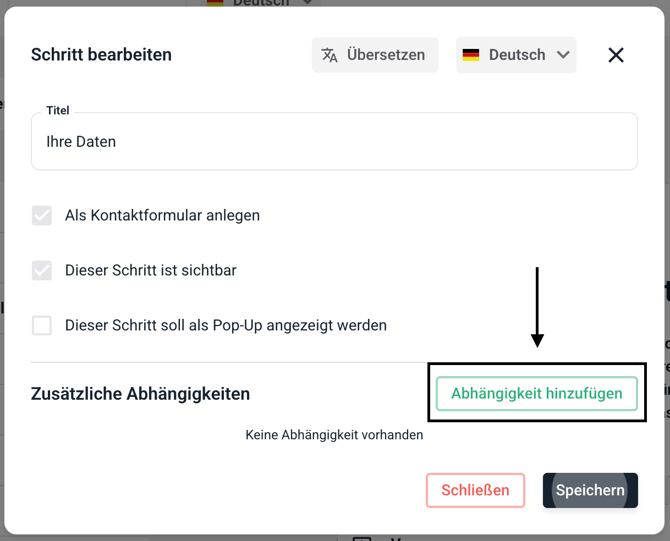This screenshot has height=541, width=670.
Task: Click the German flag icon
Action: (x=471, y=55)
